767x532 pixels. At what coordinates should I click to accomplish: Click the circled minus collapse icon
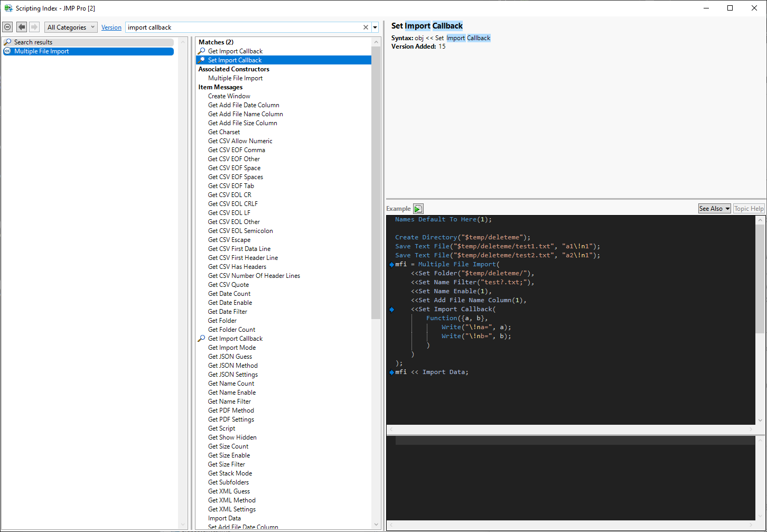7,27
